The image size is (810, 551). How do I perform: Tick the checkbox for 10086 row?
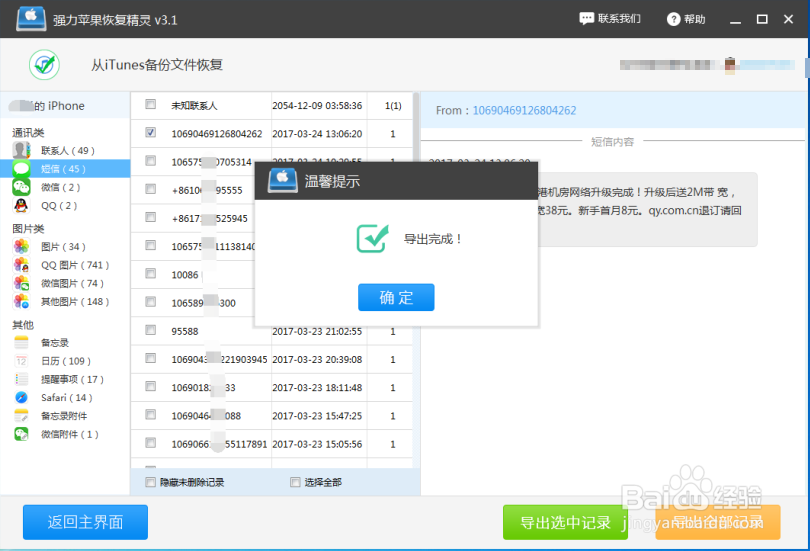[x=150, y=273]
